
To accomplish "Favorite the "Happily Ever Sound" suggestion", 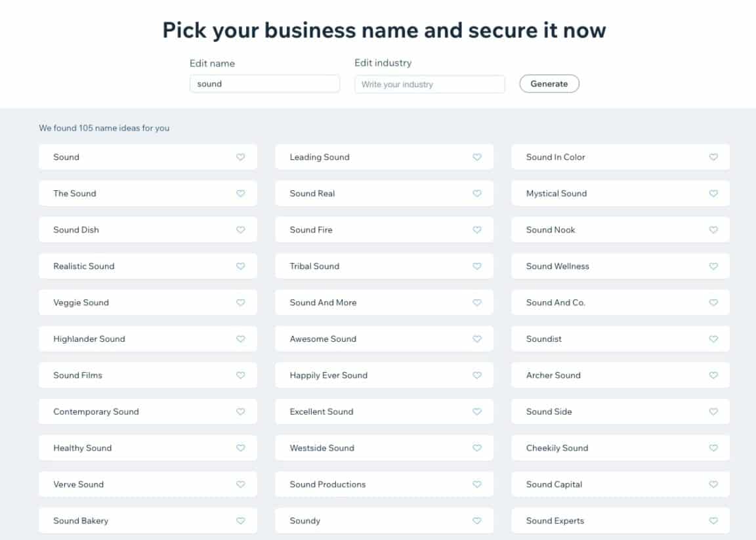I will pos(477,375).
